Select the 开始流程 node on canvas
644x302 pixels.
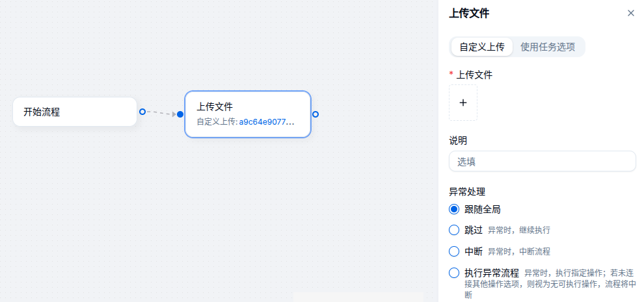click(x=74, y=112)
